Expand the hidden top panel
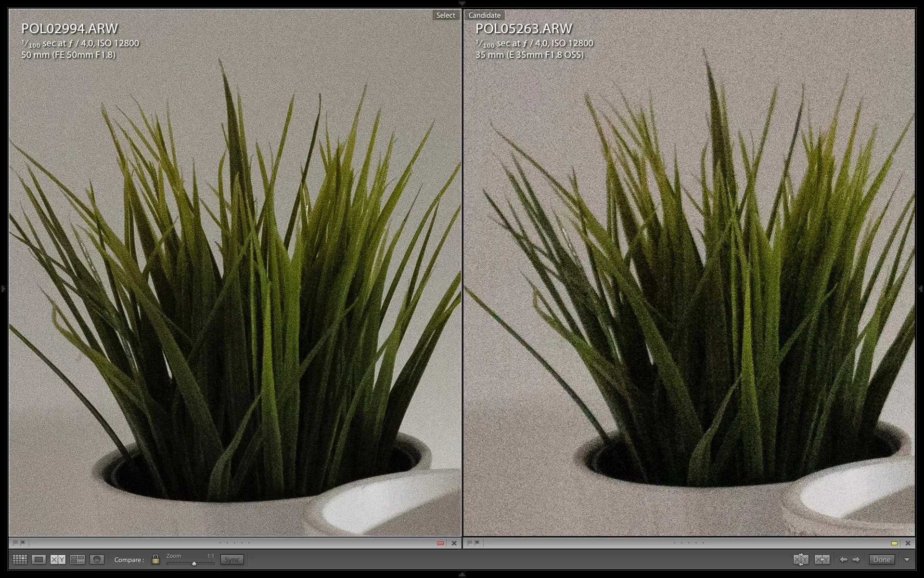 pos(462,3)
